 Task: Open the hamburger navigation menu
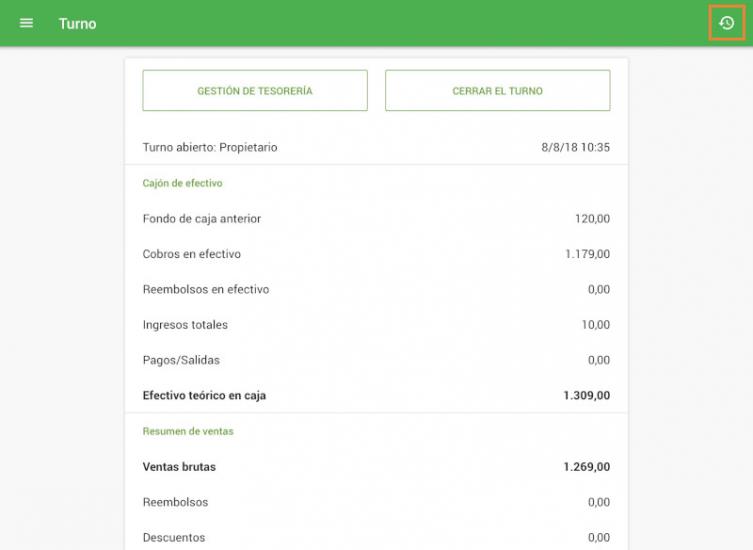(26, 23)
